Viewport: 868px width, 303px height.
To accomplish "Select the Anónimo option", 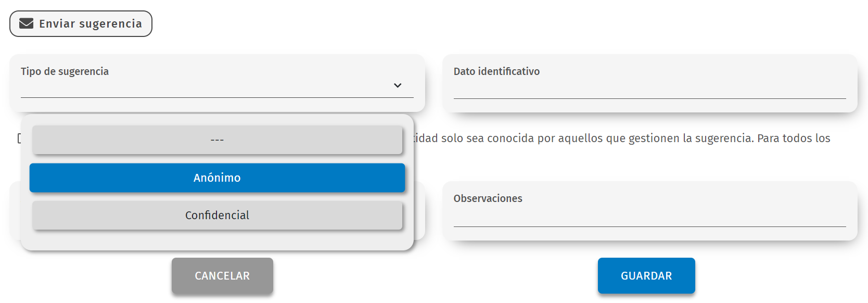I will (x=217, y=178).
